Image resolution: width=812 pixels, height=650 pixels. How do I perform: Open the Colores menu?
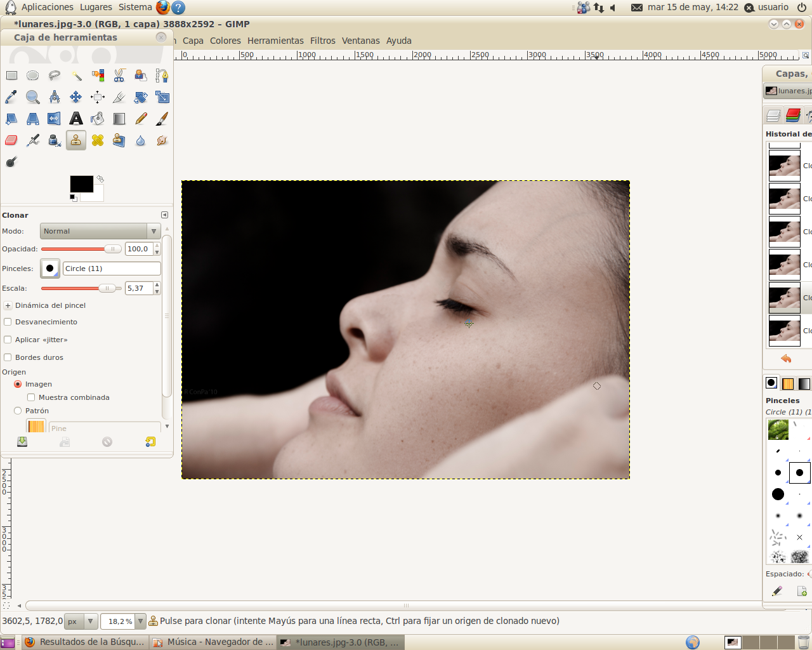click(225, 41)
